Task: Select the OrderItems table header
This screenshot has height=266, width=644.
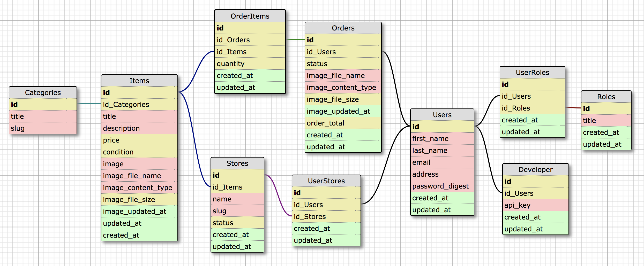Action: coord(250,16)
